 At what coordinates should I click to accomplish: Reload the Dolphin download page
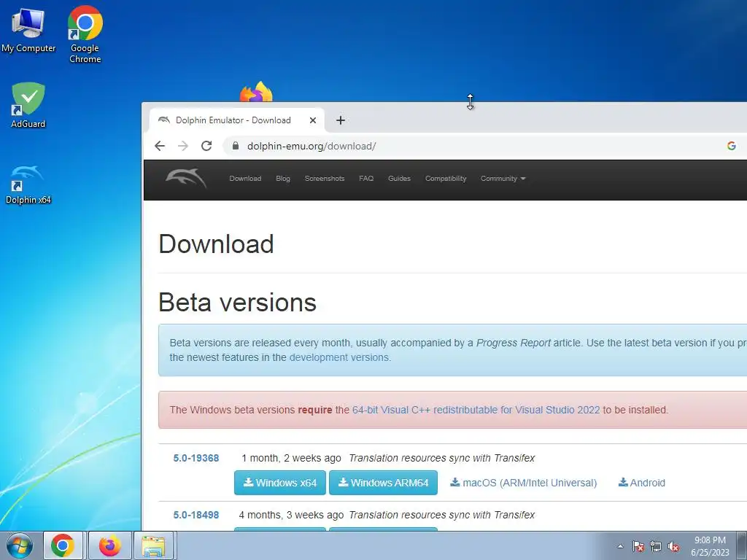(206, 146)
